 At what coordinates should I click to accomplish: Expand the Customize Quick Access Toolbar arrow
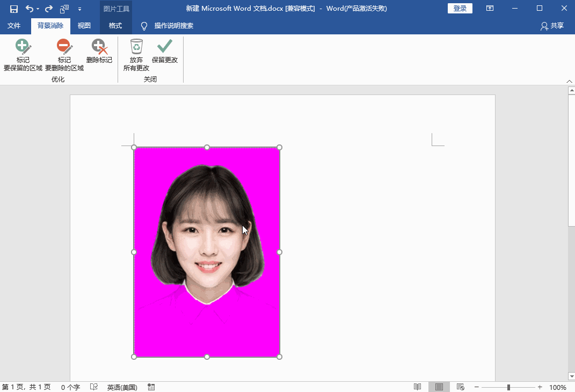[79, 9]
